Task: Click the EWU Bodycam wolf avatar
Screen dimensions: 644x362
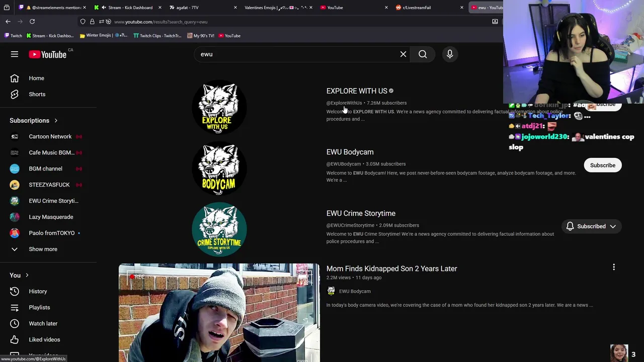Action: [x=219, y=168]
